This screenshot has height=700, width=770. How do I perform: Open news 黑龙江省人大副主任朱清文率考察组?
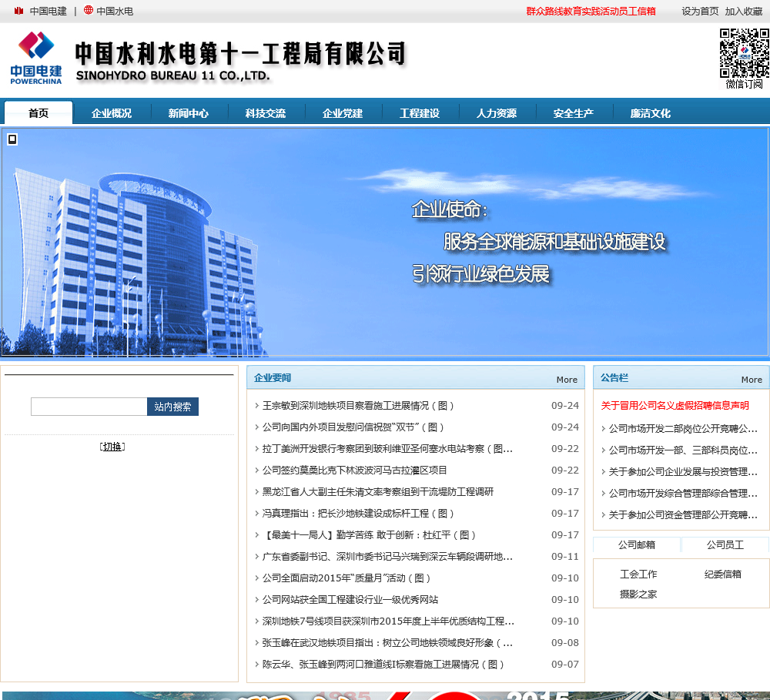point(378,492)
